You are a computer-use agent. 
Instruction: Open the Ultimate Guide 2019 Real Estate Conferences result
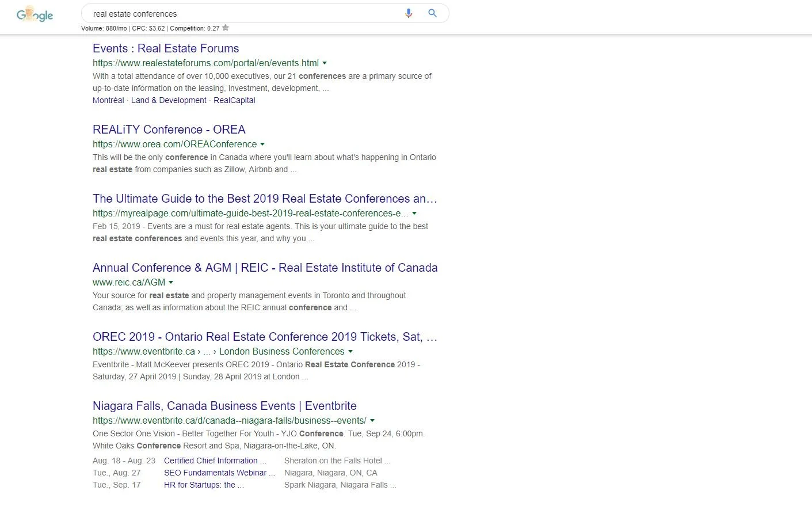pyautogui.click(x=265, y=199)
